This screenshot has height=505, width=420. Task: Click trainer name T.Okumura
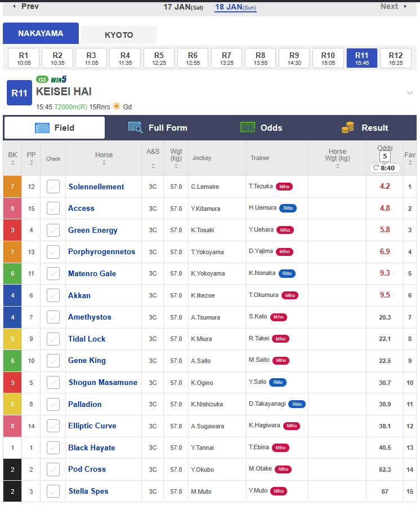[x=263, y=295]
